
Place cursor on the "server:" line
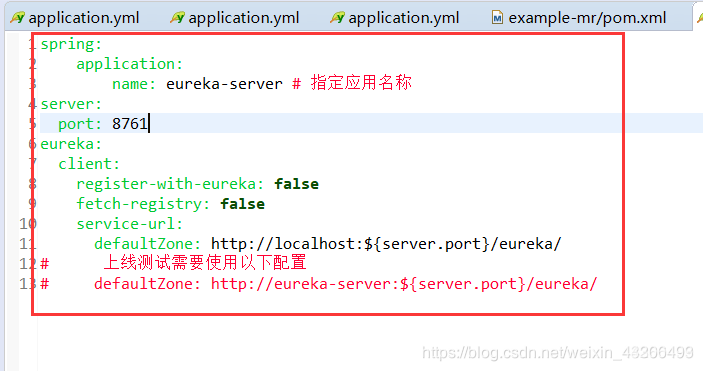point(71,104)
